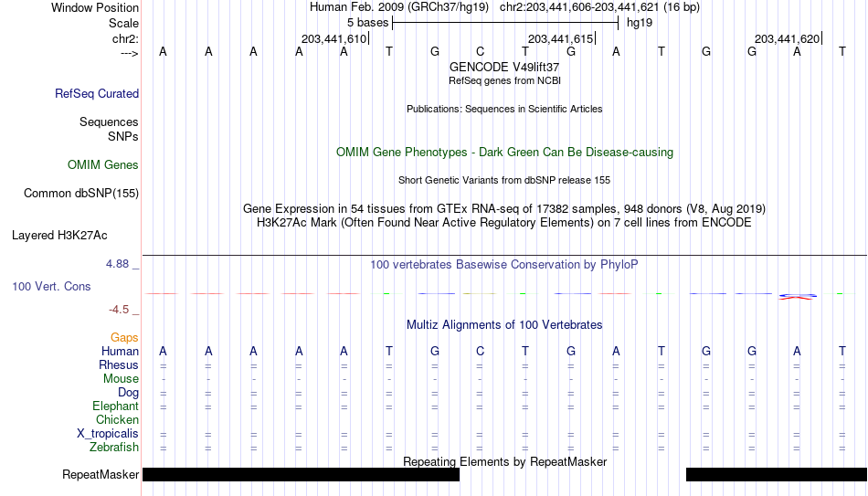
Task: Click the Human species label
Action: tap(120, 351)
